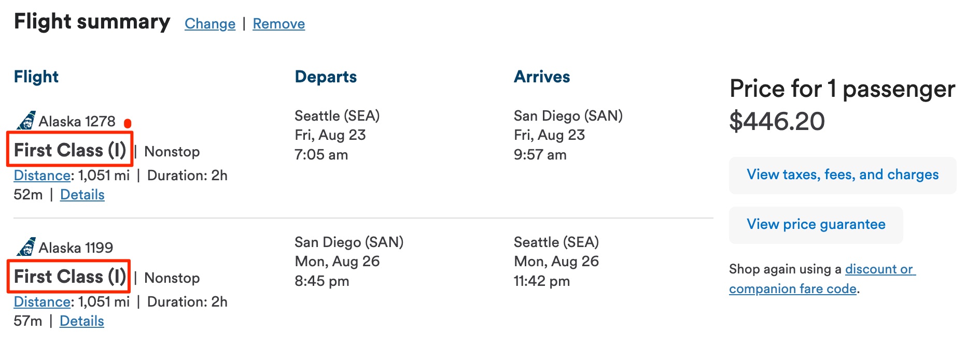The width and height of the screenshot is (980, 347).
Task: Click the Arrives column header
Action: (541, 77)
